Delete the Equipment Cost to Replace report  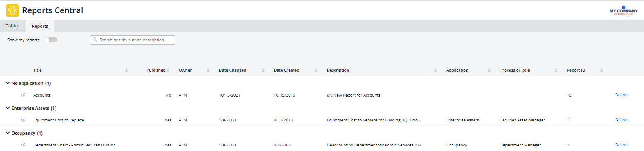621,120
